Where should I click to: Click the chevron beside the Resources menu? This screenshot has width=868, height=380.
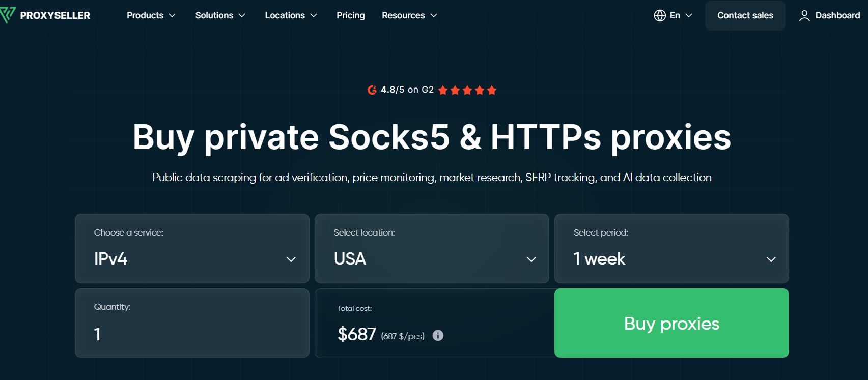[434, 16]
